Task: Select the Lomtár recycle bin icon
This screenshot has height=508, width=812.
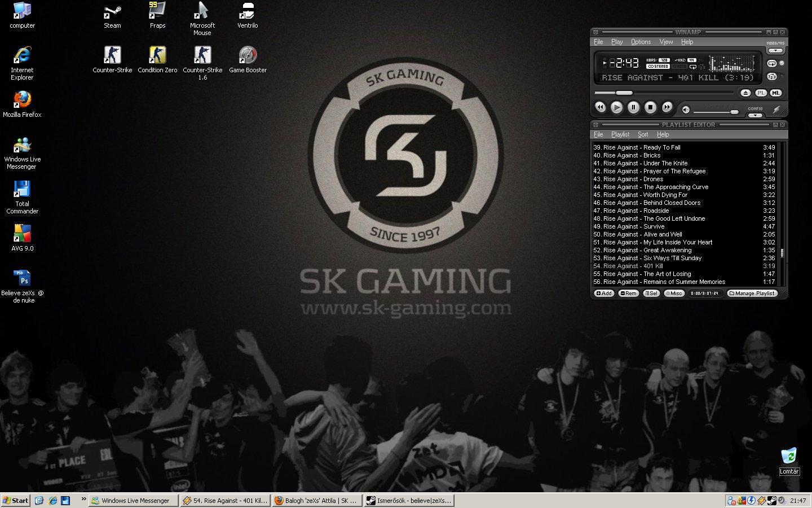Action: [x=789, y=461]
